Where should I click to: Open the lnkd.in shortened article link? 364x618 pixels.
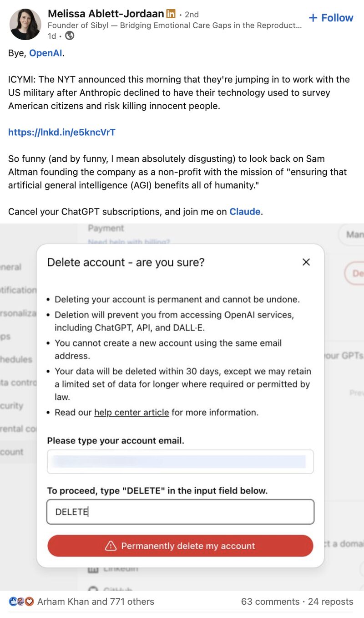(x=62, y=133)
